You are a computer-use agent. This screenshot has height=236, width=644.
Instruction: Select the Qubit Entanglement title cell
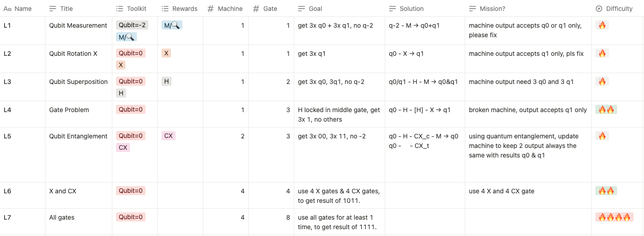click(x=79, y=155)
